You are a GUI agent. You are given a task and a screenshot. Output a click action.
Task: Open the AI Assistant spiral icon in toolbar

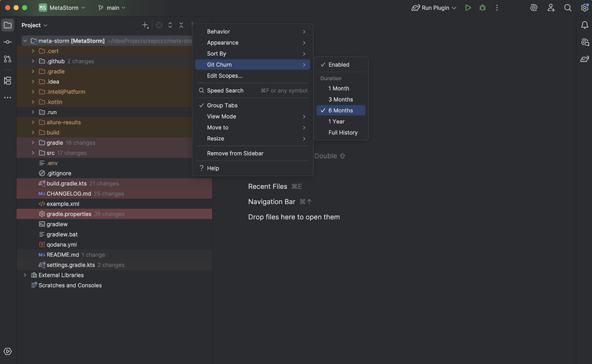(534, 7)
